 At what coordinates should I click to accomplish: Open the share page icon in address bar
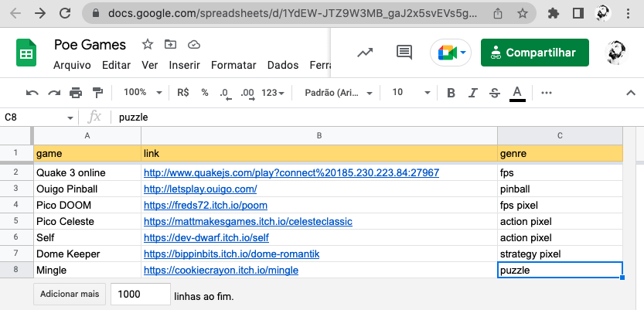coord(498,14)
